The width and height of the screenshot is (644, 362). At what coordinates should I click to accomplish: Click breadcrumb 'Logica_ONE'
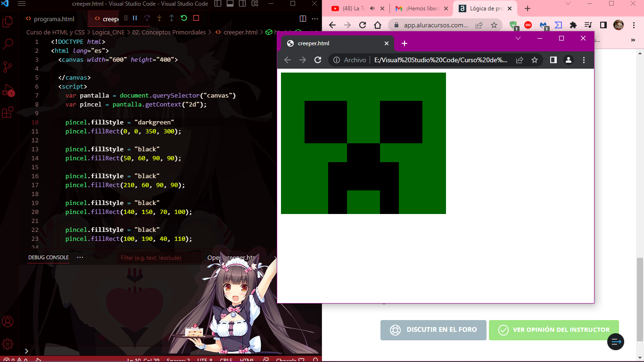coord(109,33)
